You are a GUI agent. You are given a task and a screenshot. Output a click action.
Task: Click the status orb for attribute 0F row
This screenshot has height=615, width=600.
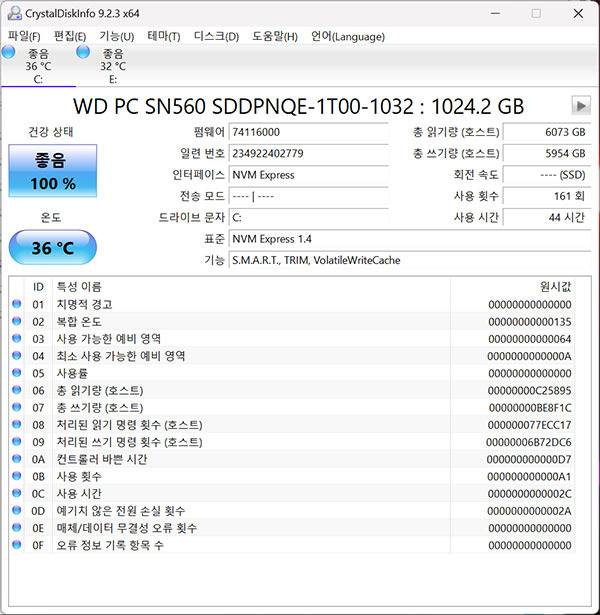[x=16, y=545]
